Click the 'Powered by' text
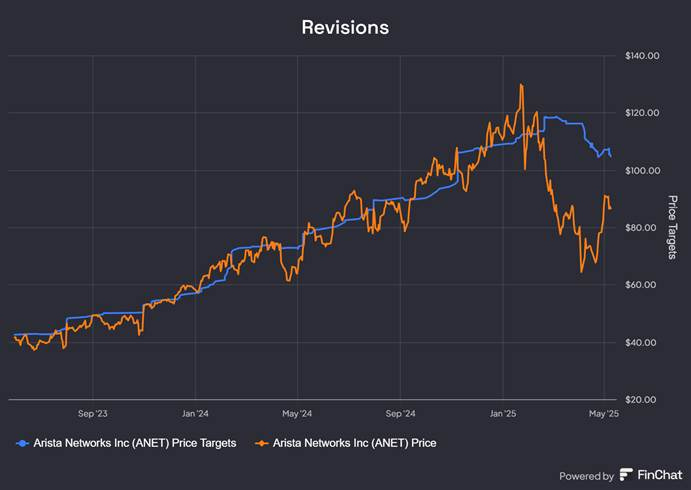Viewport: 691px width, 490px height. 586,476
